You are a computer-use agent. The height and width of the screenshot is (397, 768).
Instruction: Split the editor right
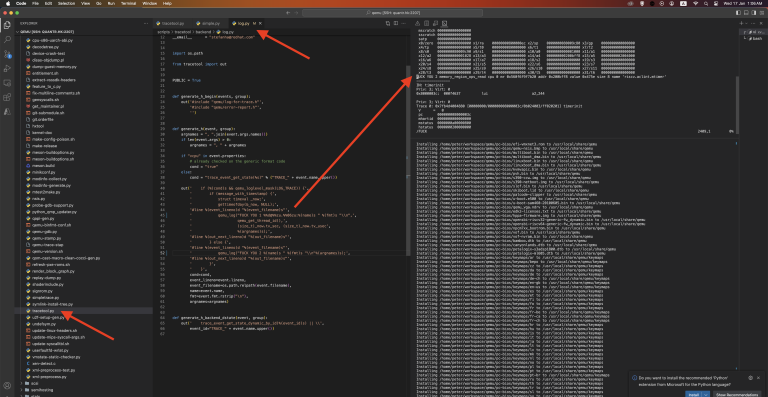point(396,23)
